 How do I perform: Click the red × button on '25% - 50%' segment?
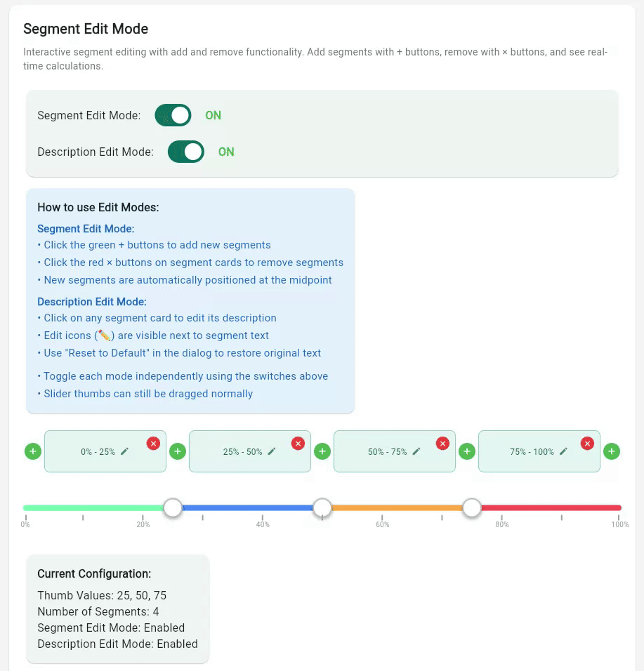tap(298, 443)
